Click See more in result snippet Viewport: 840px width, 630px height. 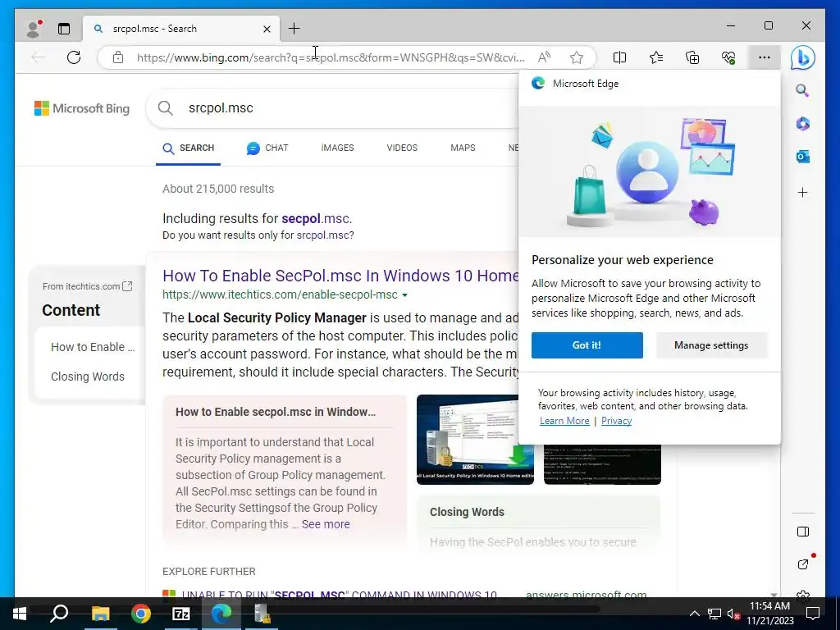(x=326, y=524)
